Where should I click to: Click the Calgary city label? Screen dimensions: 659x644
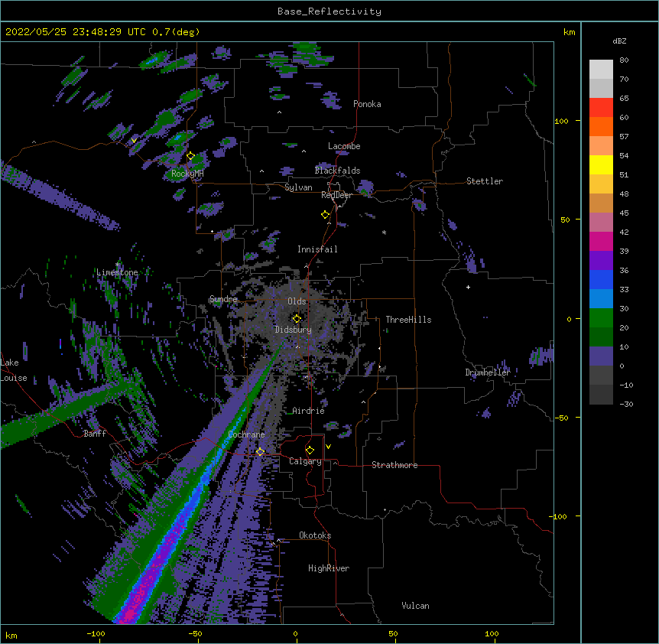click(305, 461)
